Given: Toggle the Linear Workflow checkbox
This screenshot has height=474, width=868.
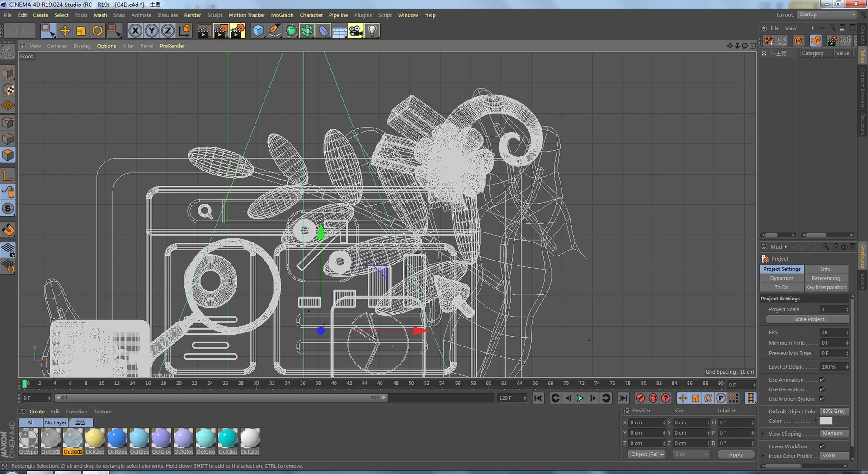Looking at the screenshot, I should [x=822, y=446].
